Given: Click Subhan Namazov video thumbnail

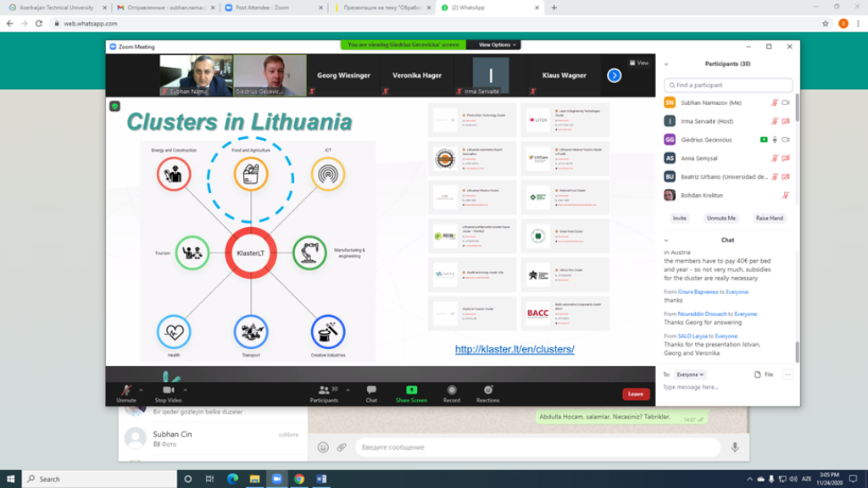Looking at the screenshot, I should pos(196,75).
